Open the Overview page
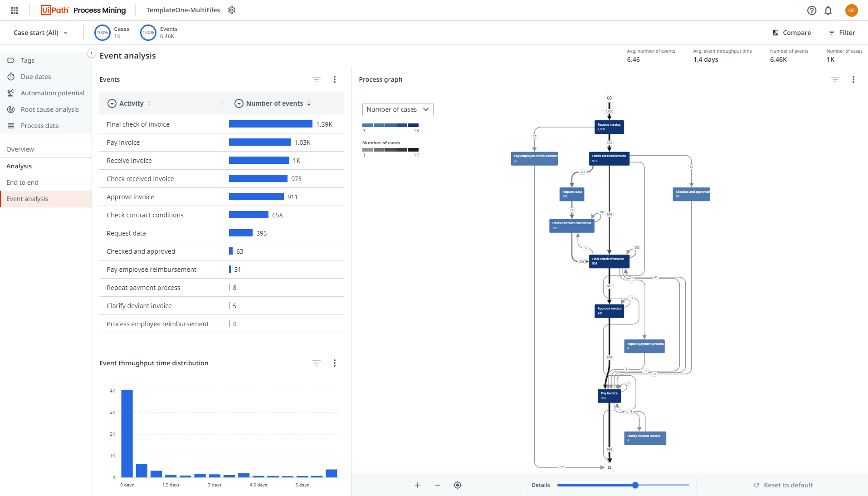This screenshot has height=496, width=868. pyautogui.click(x=20, y=149)
